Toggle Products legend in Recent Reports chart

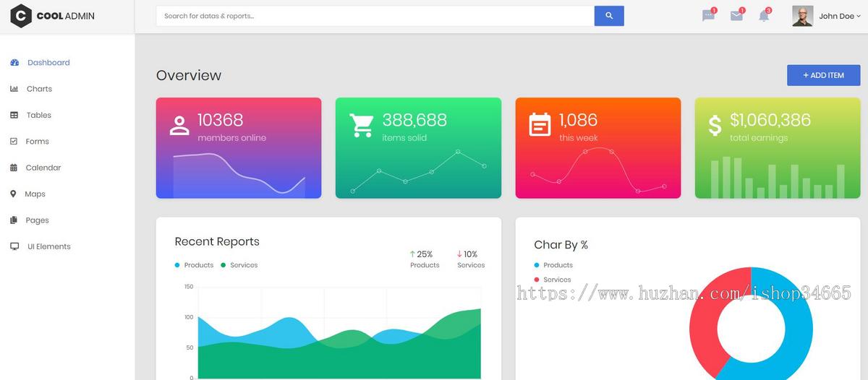pos(194,265)
